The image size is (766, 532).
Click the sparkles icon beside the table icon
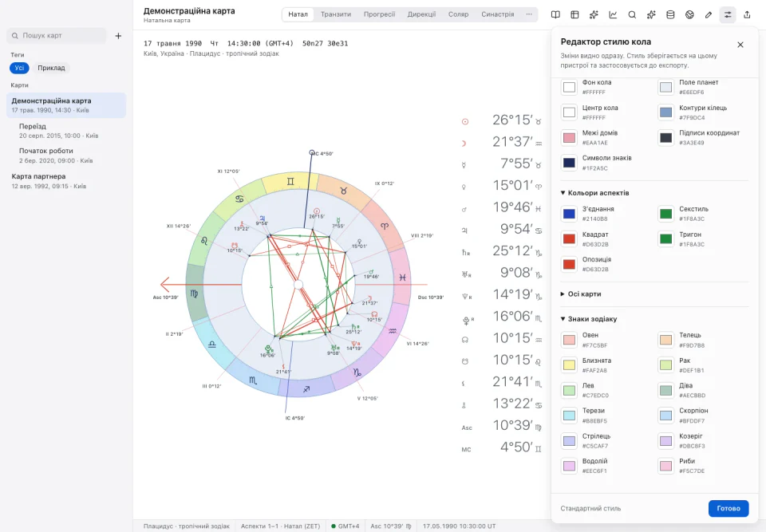[594, 14]
